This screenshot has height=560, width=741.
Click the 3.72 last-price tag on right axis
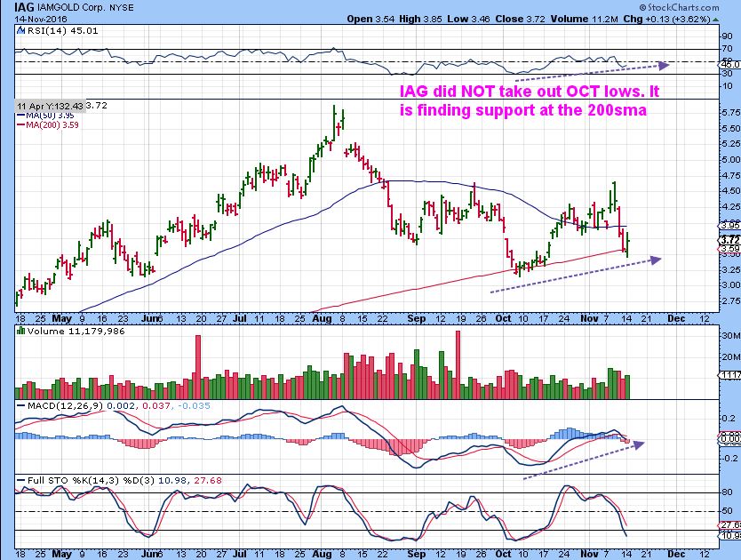click(x=730, y=239)
